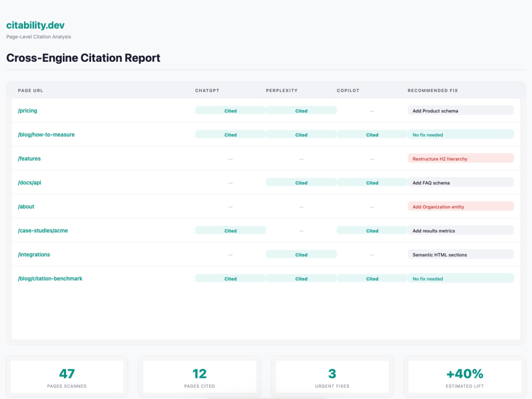The height and width of the screenshot is (399, 532).
Task: Click Copilot Cited badge in /docs/api row
Action: [x=372, y=182]
